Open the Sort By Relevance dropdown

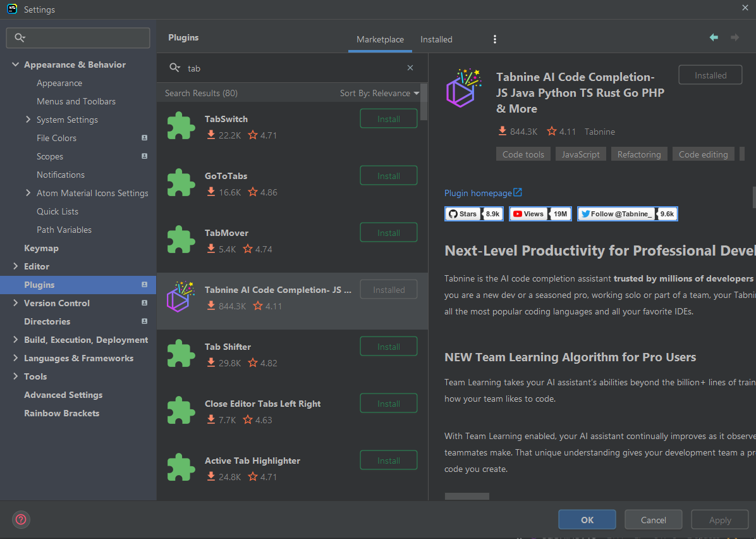click(379, 93)
